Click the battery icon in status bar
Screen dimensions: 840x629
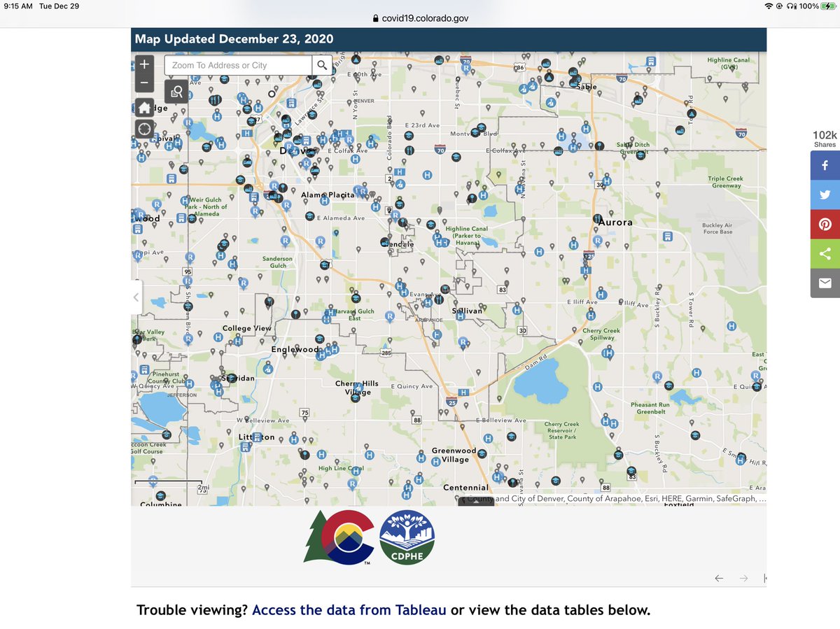828,6
